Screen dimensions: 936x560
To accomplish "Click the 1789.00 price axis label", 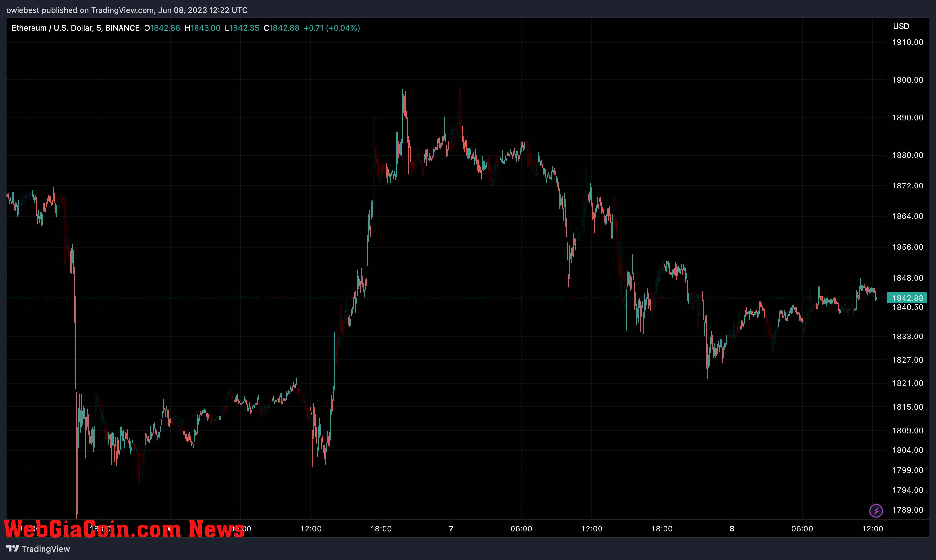I will tap(908, 510).
